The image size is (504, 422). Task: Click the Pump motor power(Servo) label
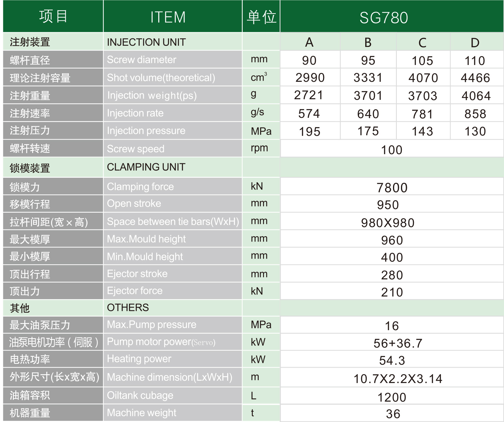161,342
